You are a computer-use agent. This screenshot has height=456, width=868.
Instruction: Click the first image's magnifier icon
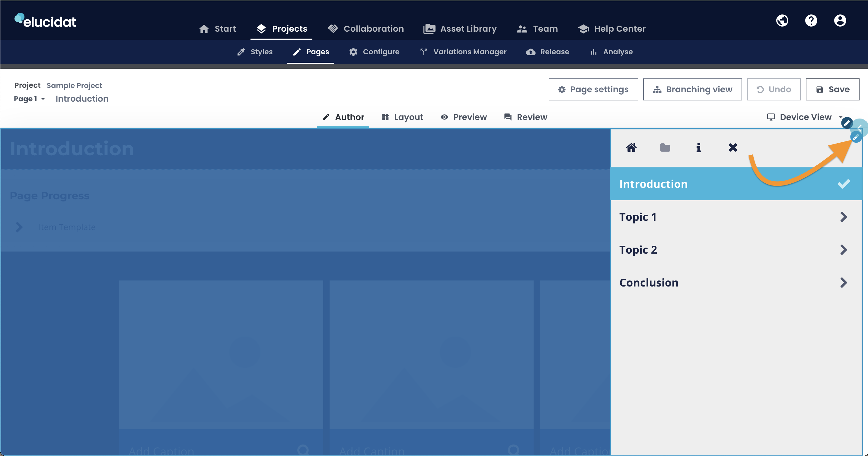303,450
